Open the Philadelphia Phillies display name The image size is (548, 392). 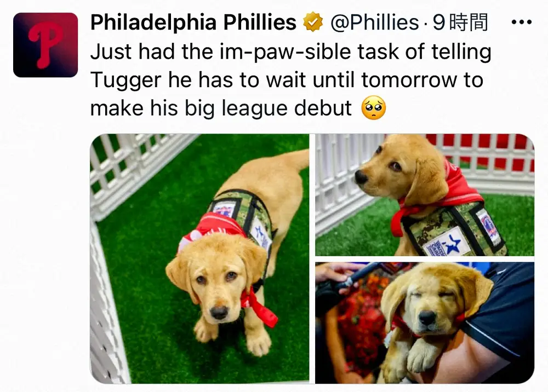click(x=193, y=22)
